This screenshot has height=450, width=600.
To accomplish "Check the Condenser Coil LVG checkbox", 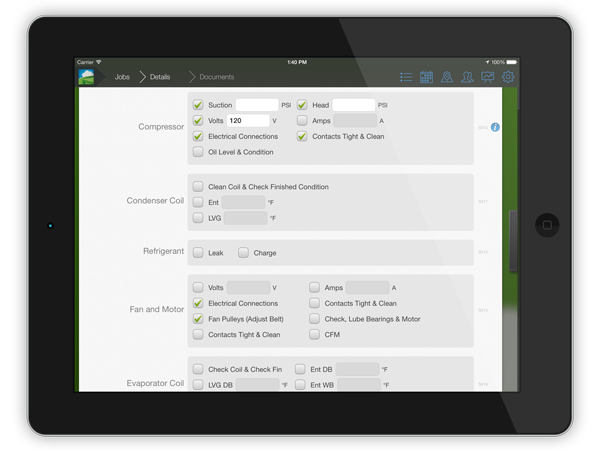I will coord(198,218).
